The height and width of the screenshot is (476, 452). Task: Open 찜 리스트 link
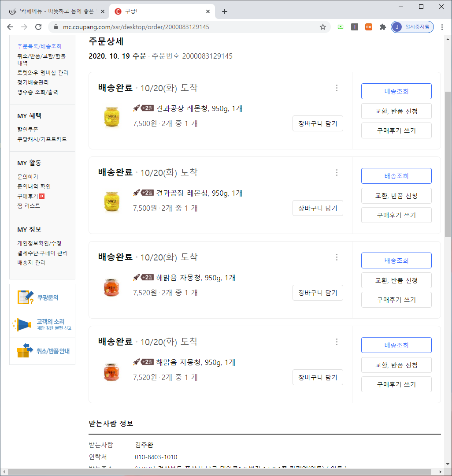(29, 206)
